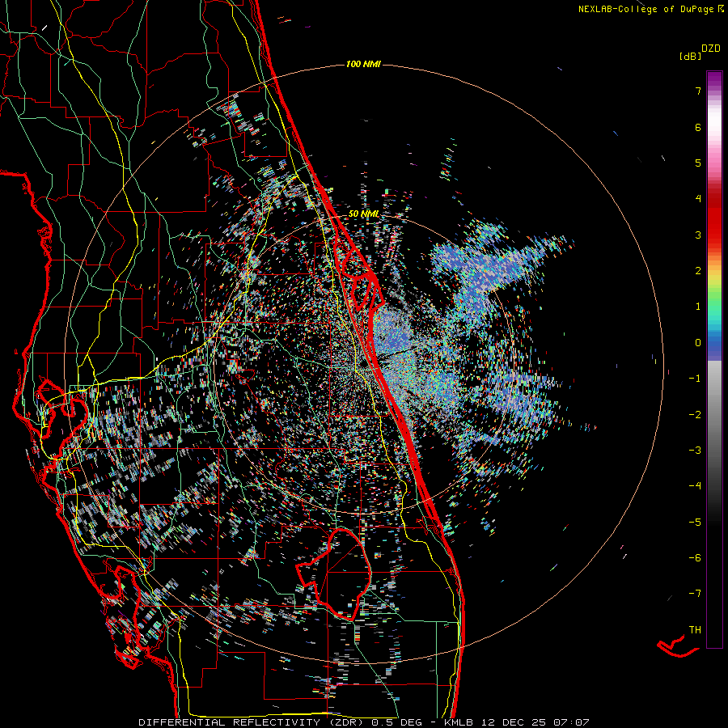Click the "-6" value on the color scale
Viewport: 728px width, 728px height.
[x=695, y=558]
